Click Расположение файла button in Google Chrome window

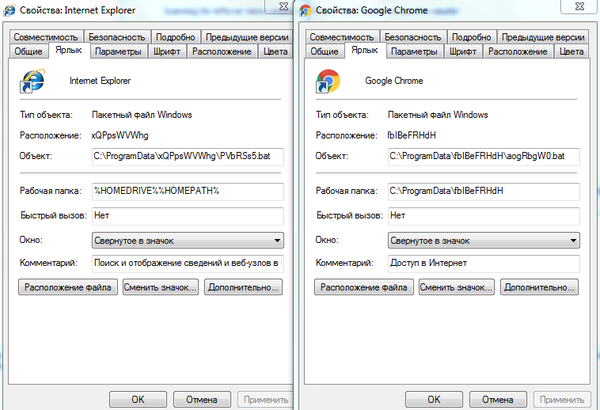[364, 287]
